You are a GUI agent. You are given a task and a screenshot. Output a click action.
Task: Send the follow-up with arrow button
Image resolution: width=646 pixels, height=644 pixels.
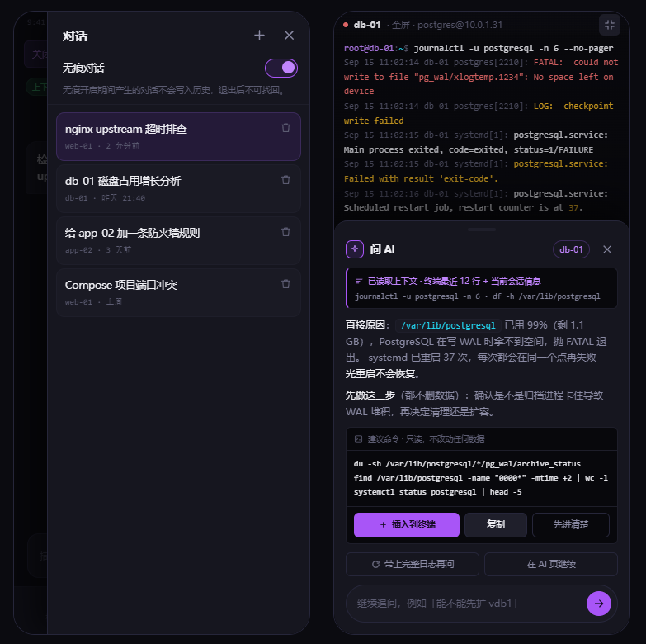pos(599,604)
